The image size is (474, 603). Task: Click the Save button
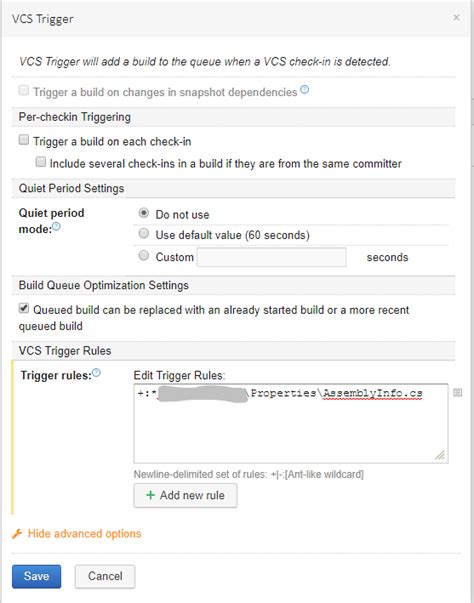click(x=37, y=576)
